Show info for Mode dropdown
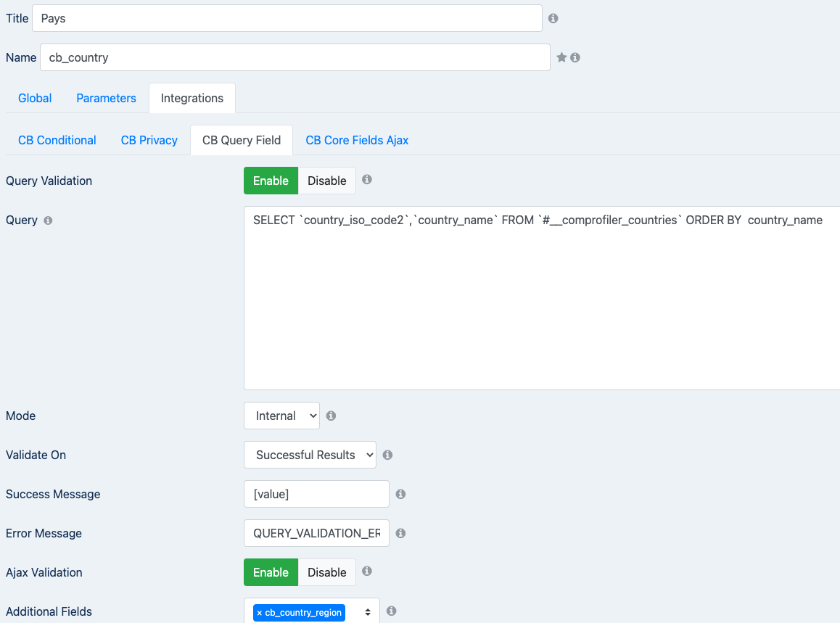840x623 pixels. pos(331,416)
